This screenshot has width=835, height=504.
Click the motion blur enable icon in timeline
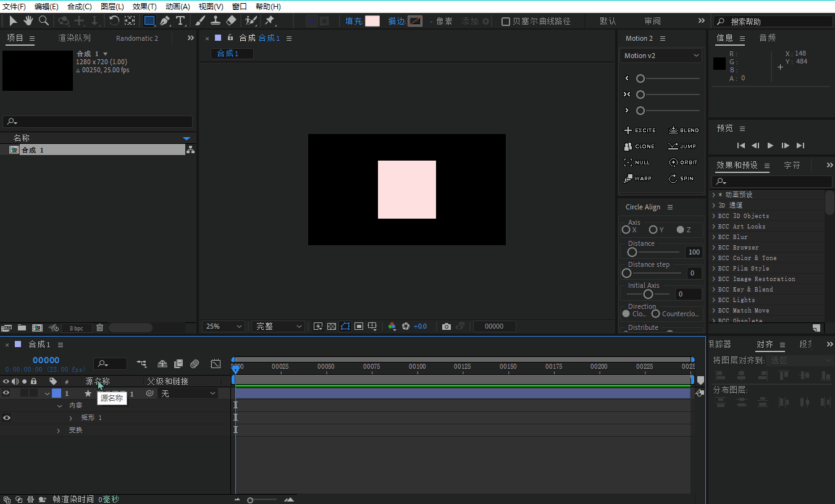coord(195,364)
